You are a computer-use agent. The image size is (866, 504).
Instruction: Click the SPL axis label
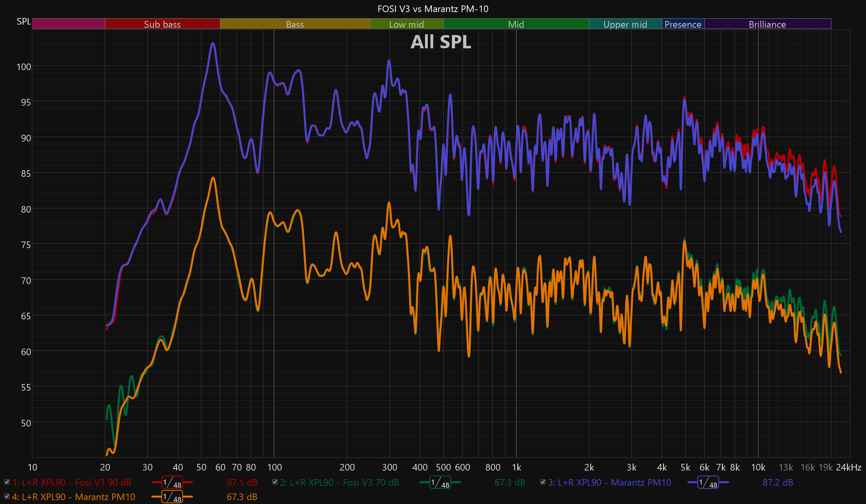pos(24,21)
